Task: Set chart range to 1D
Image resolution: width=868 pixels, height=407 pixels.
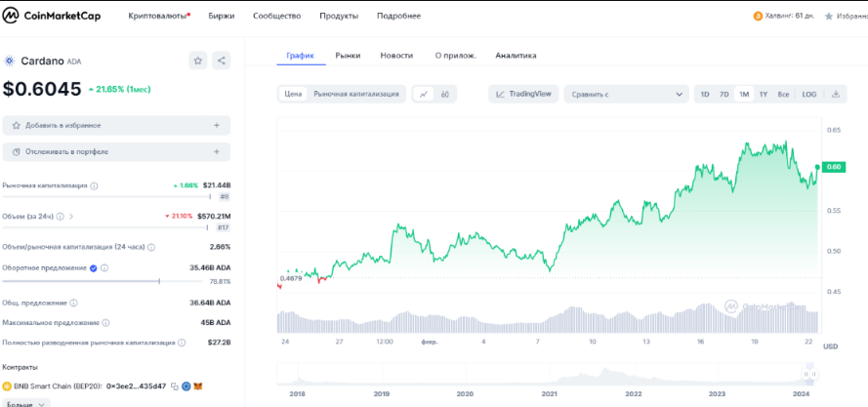Action: (x=705, y=94)
